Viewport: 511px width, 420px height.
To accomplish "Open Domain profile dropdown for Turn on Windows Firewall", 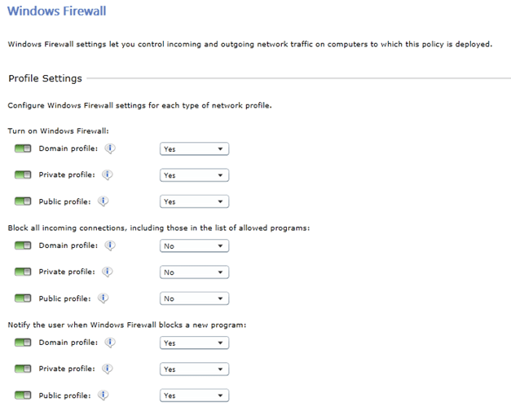I will coord(194,149).
